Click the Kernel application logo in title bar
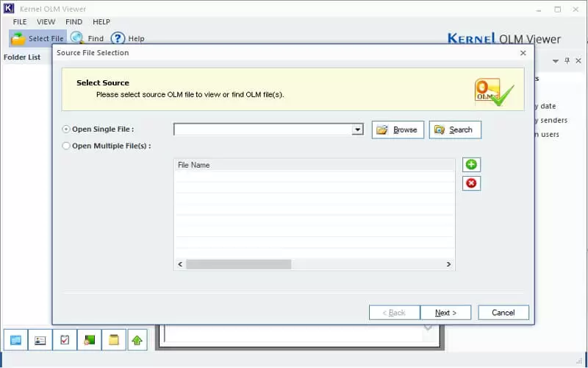 click(9, 8)
